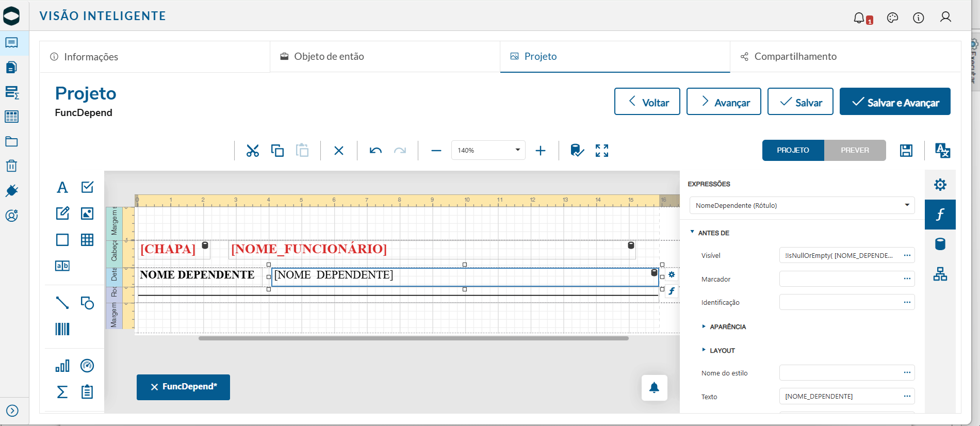Open the NomeDependente (Rótulo) dropdown
The image size is (980, 426).
pyautogui.click(x=802, y=205)
